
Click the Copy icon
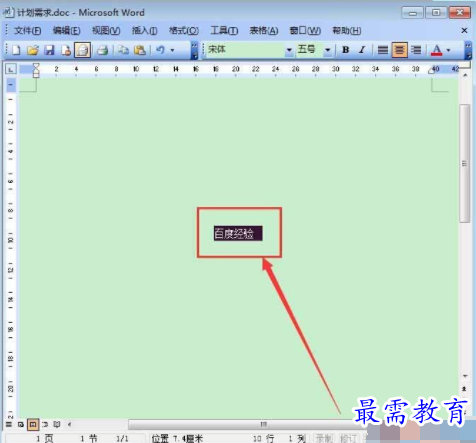[x=123, y=50]
